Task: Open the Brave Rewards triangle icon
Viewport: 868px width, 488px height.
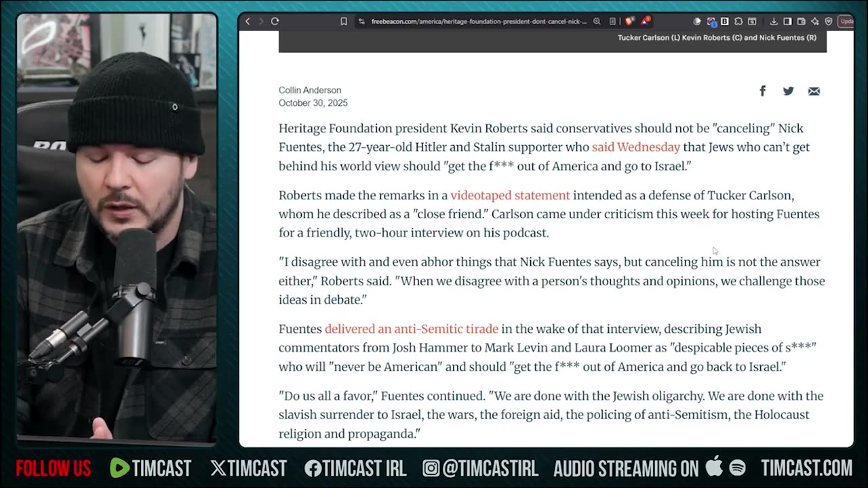Action: (645, 22)
